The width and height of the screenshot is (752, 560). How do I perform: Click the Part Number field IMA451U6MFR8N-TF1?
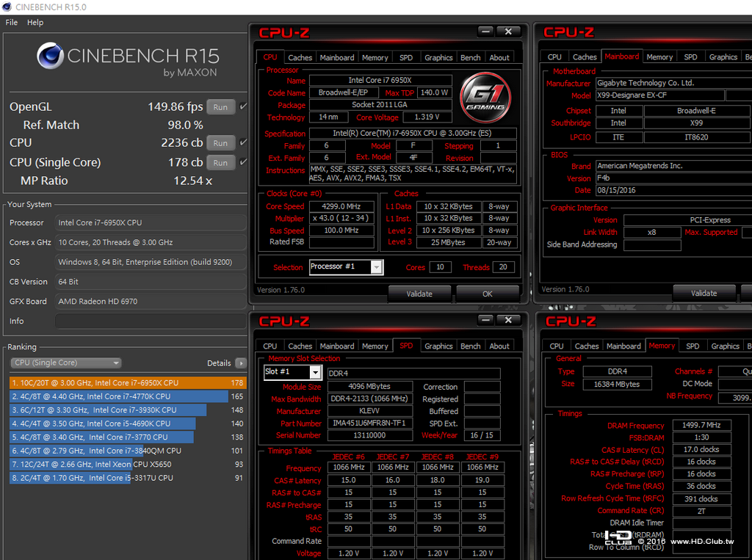pos(370,423)
